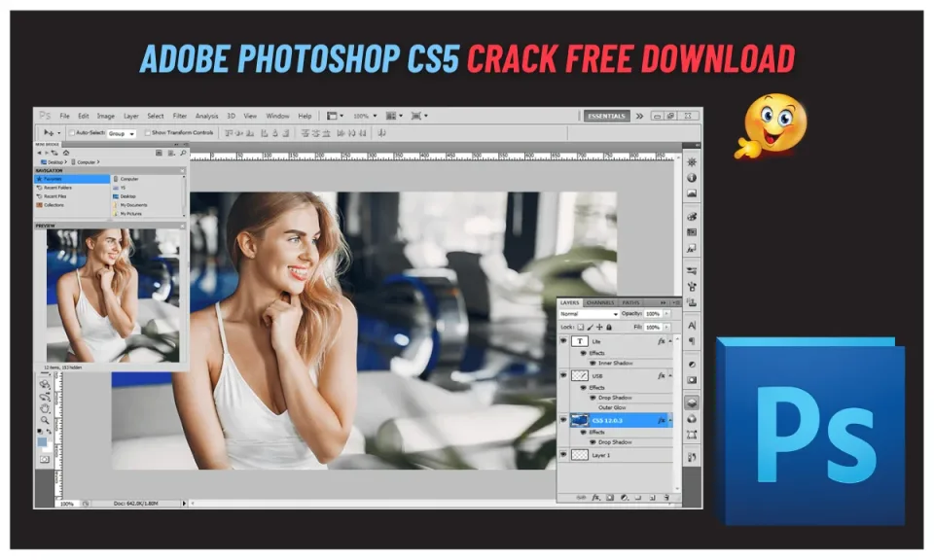The height and width of the screenshot is (560, 934).
Task: Open Paths panel icon in dock
Action: (x=692, y=435)
